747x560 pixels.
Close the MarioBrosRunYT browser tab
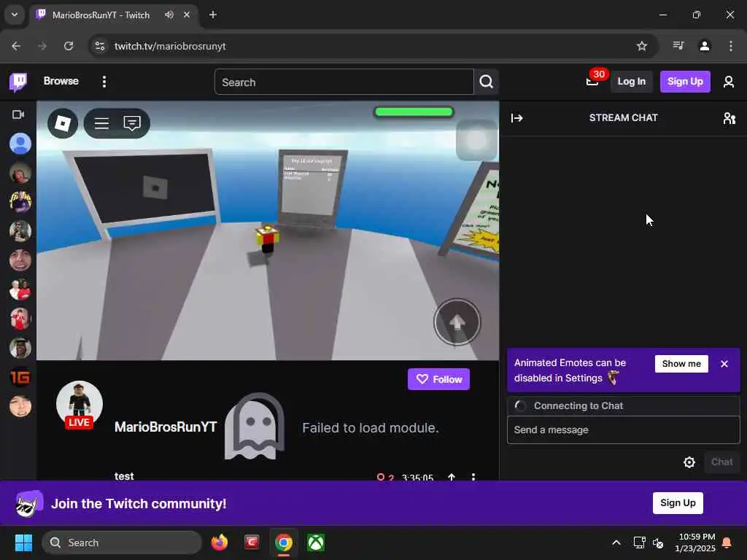(x=187, y=15)
